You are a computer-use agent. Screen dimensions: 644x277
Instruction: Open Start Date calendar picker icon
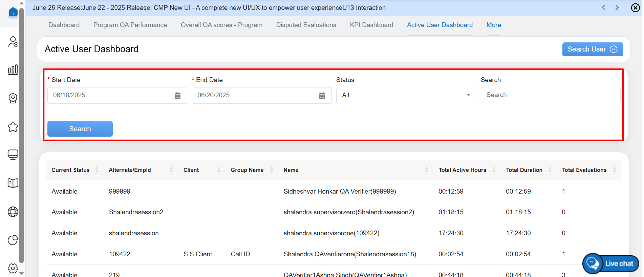pyautogui.click(x=177, y=96)
